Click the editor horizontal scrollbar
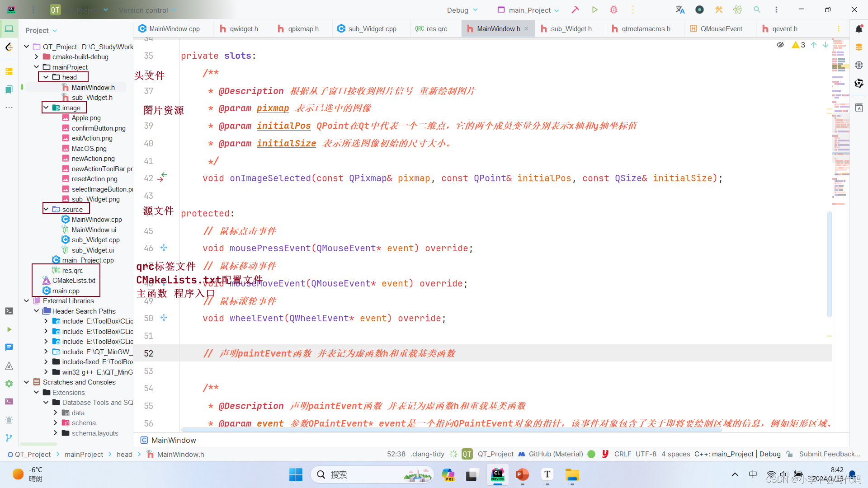The image size is (868, 488). (451, 430)
